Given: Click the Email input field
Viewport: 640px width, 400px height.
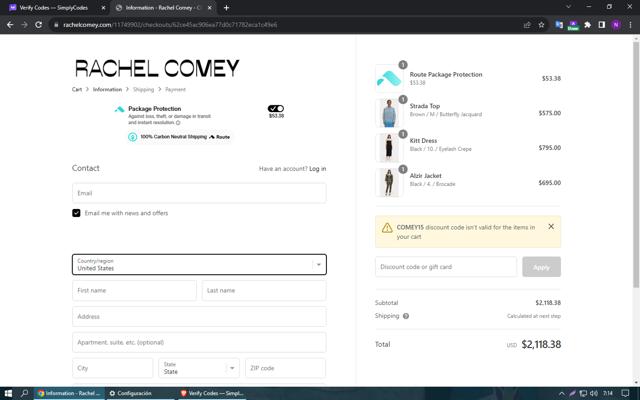Looking at the screenshot, I should 199,193.
